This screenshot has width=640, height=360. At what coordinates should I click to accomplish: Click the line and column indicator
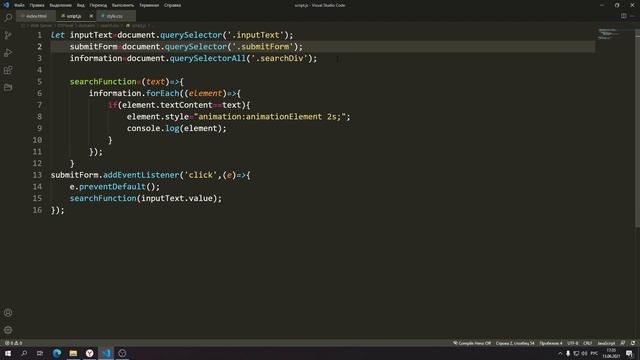pyautogui.click(x=515, y=343)
